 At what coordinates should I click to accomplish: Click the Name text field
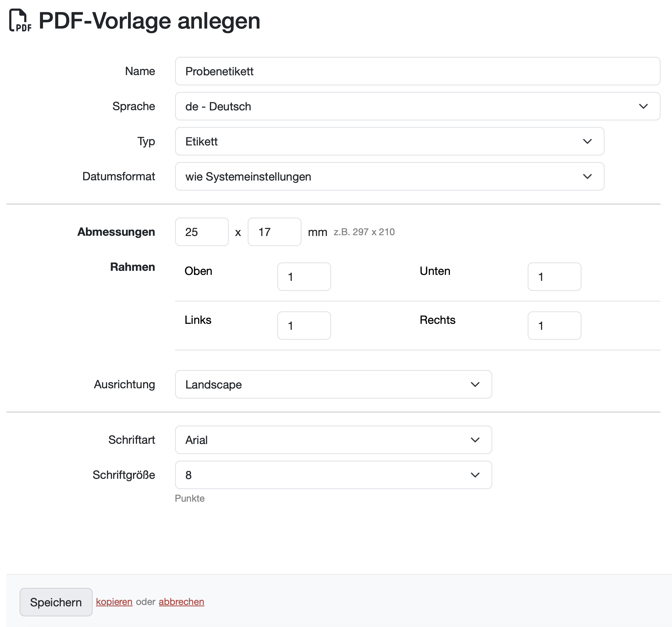[417, 71]
